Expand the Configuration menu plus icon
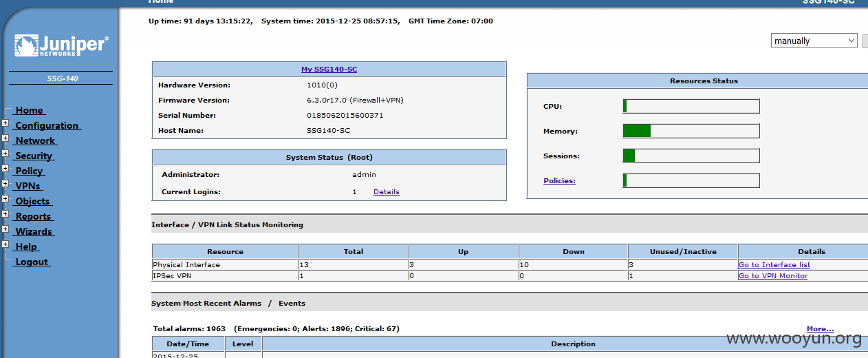Image resolution: width=868 pixels, height=358 pixels. pyautogui.click(x=6, y=124)
